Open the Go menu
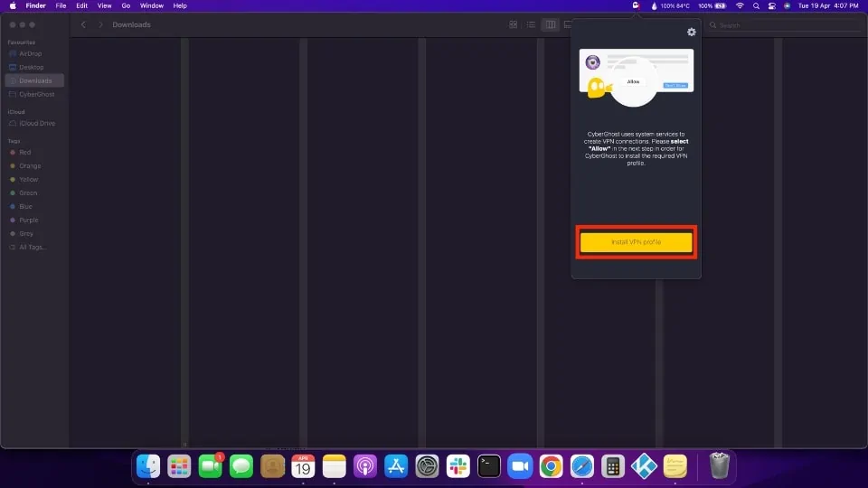 pyautogui.click(x=126, y=5)
